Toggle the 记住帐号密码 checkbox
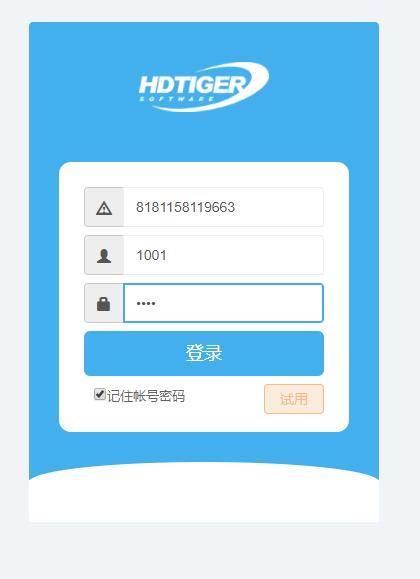Viewport: 420px width, 579px height. (x=99, y=394)
